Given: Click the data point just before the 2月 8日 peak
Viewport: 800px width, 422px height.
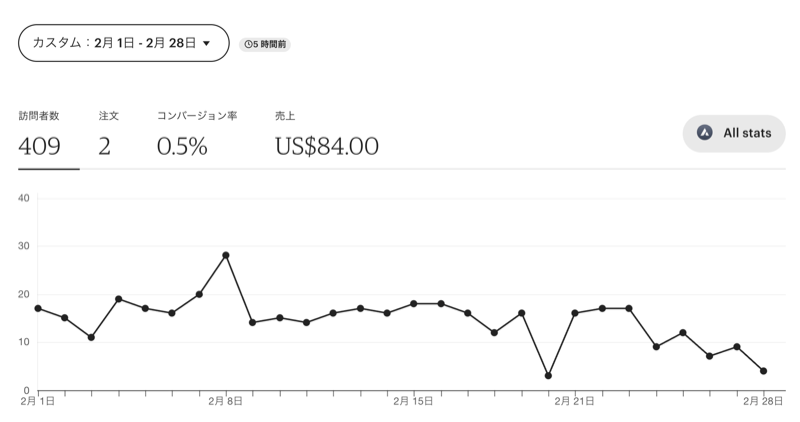Looking at the screenshot, I should coord(199,294).
